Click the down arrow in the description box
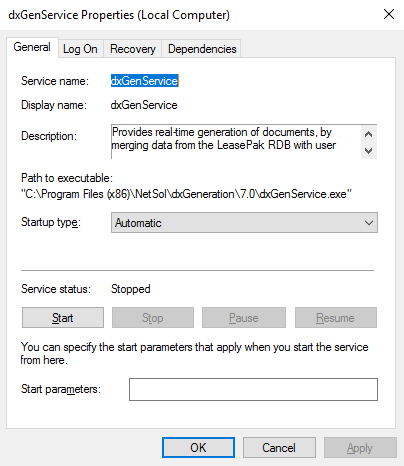 coord(368,150)
